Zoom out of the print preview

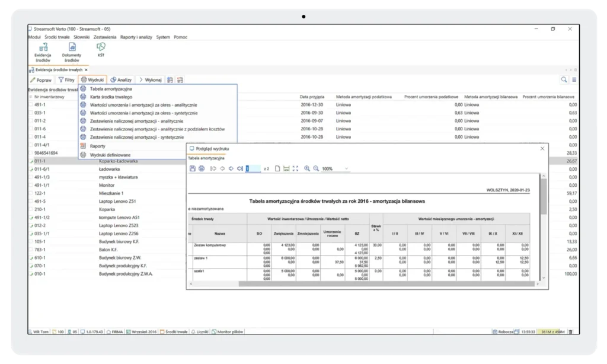coord(316,169)
